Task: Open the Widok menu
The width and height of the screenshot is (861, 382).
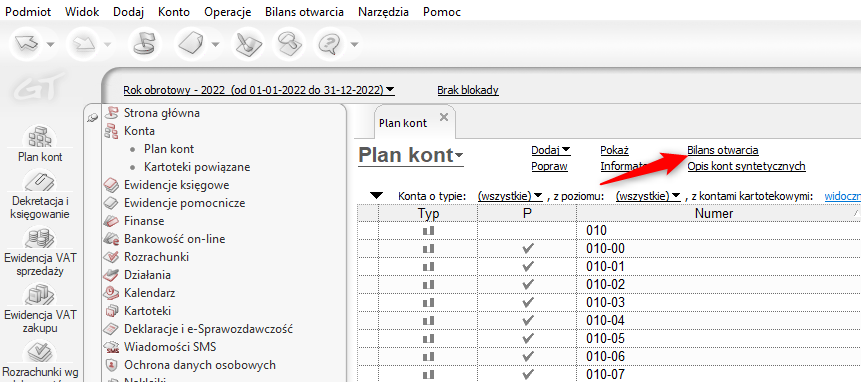Action: point(82,12)
